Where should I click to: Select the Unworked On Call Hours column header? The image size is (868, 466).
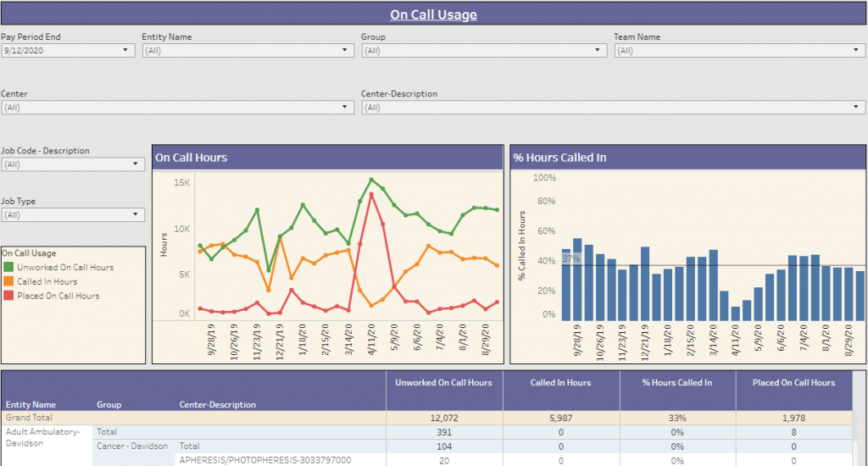point(443,383)
